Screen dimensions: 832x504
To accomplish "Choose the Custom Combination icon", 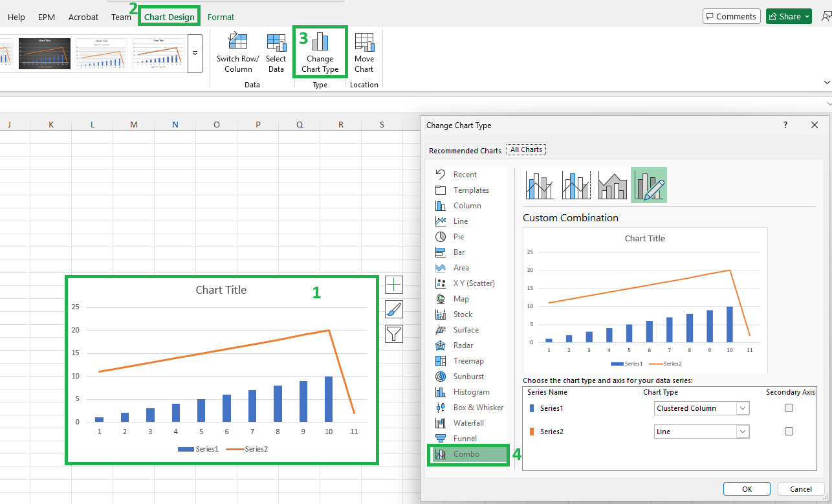I will click(649, 185).
